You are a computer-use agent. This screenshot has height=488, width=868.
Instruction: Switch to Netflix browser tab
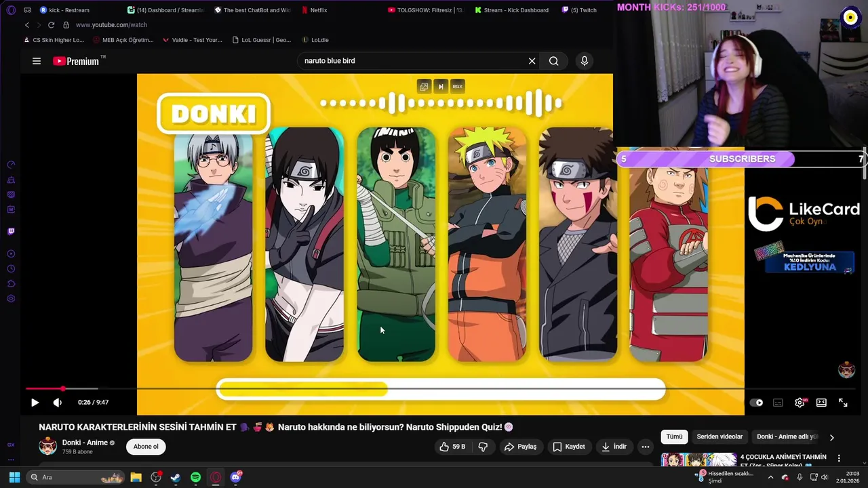tap(313, 10)
